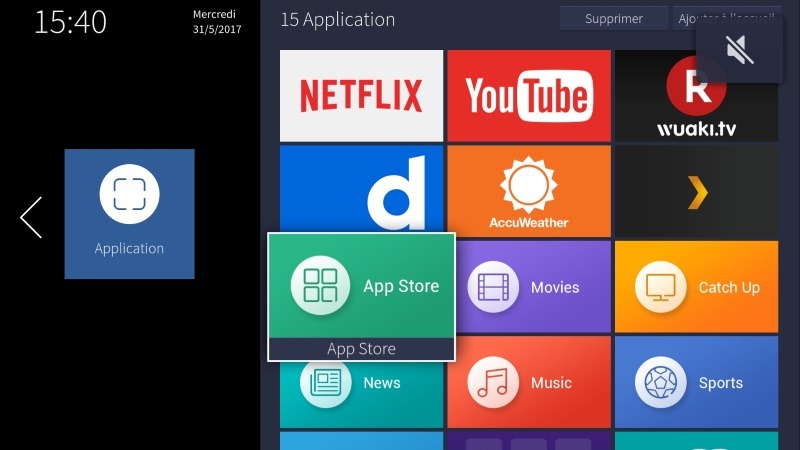Viewport: 800px width, 450px height.
Task: Select the Application category in sidebar
Action: click(x=129, y=213)
